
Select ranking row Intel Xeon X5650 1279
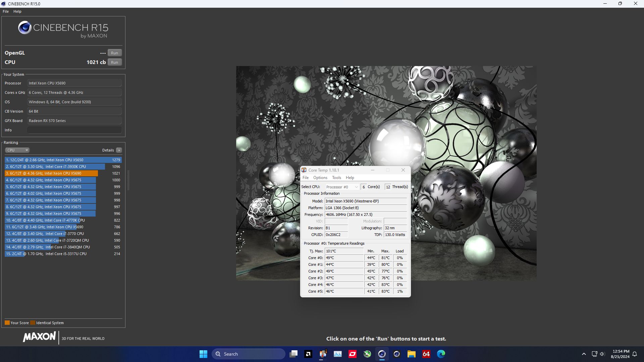click(63, 160)
